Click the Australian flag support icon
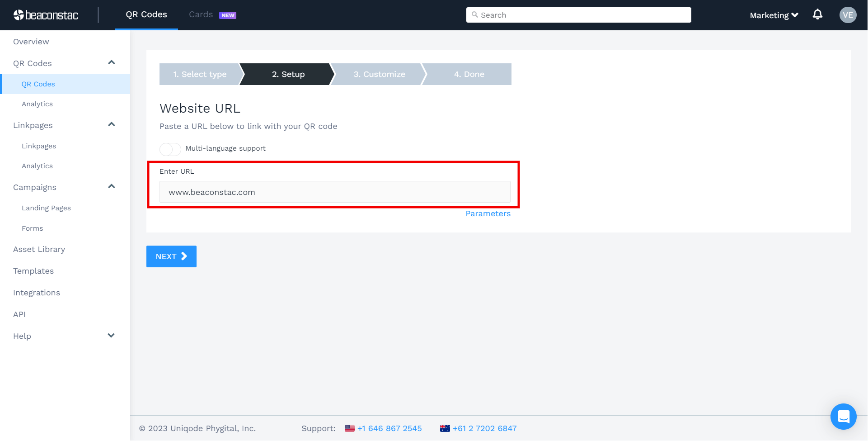 point(445,428)
